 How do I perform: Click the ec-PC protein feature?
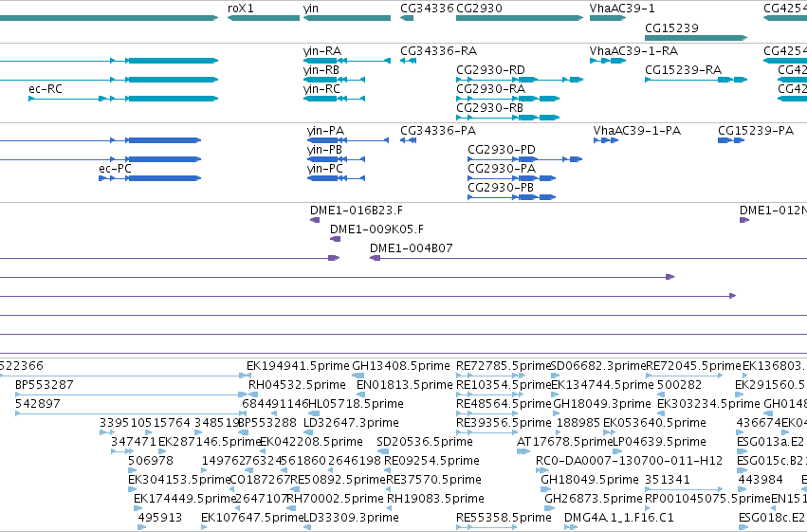(x=150, y=178)
